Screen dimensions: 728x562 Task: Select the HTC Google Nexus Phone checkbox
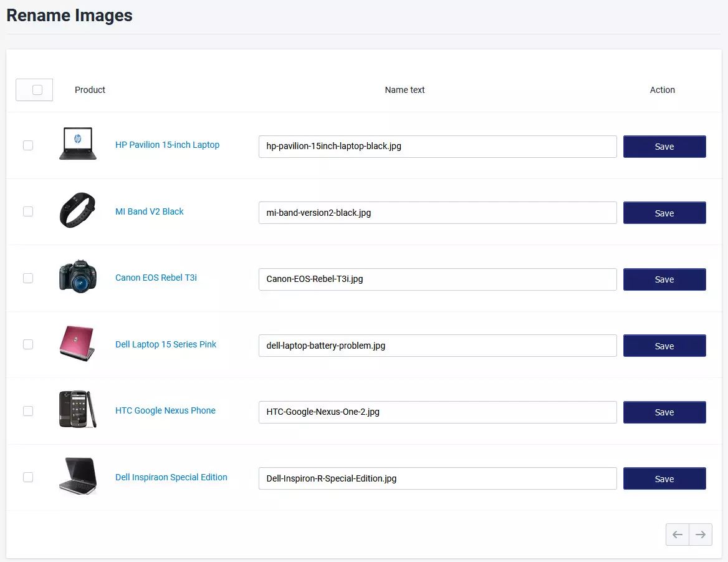(28, 411)
